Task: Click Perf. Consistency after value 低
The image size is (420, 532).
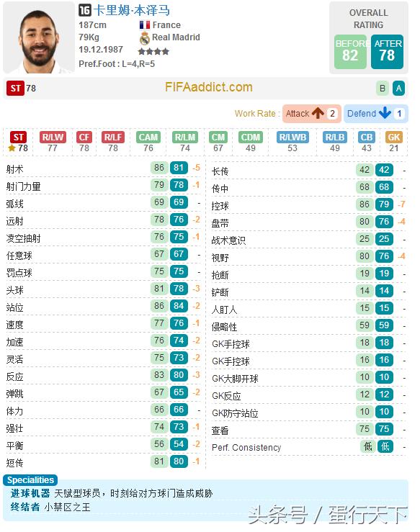Action: [385, 446]
